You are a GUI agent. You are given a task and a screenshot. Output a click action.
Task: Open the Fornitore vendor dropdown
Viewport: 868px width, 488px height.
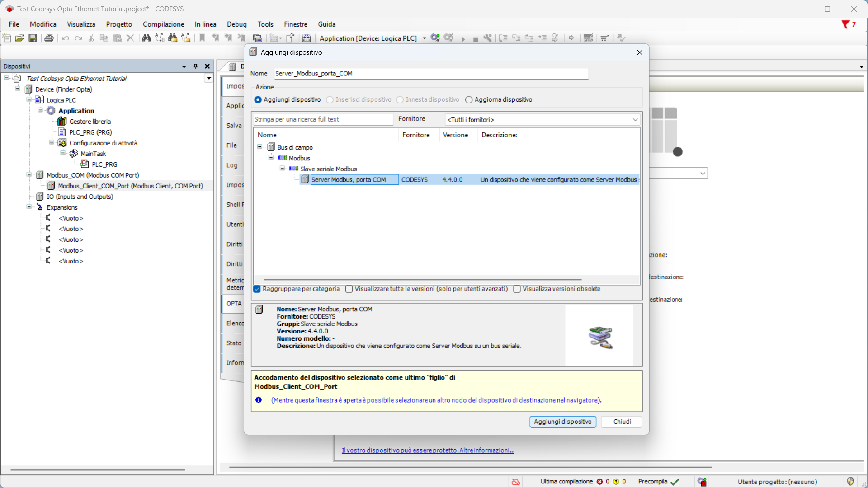click(x=542, y=120)
